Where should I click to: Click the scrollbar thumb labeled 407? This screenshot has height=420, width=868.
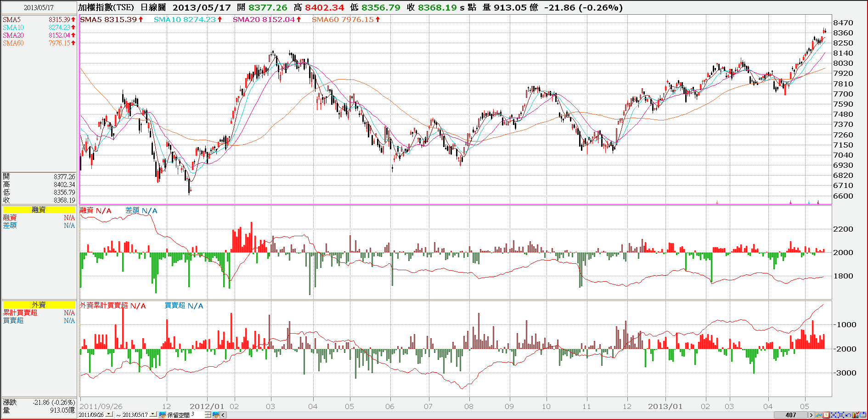point(791,415)
